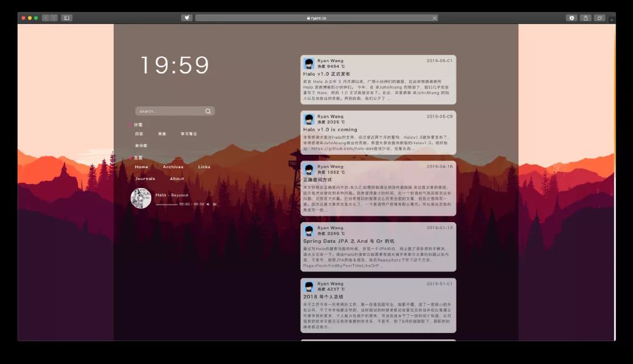Open Safari downloads button
This screenshot has width=633, height=364.
pos(571,18)
